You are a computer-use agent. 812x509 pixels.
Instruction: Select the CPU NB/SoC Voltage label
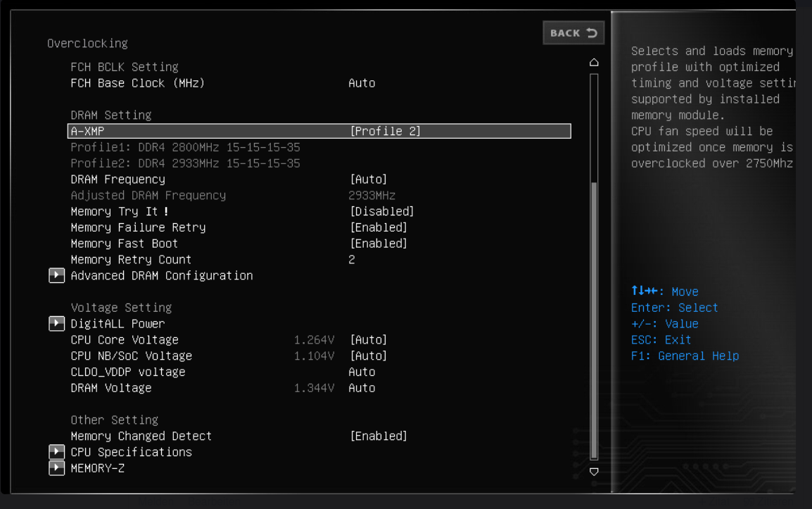click(131, 356)
